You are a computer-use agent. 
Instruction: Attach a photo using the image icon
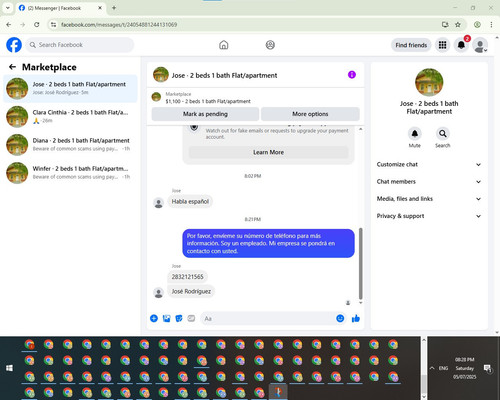point(166,318)
